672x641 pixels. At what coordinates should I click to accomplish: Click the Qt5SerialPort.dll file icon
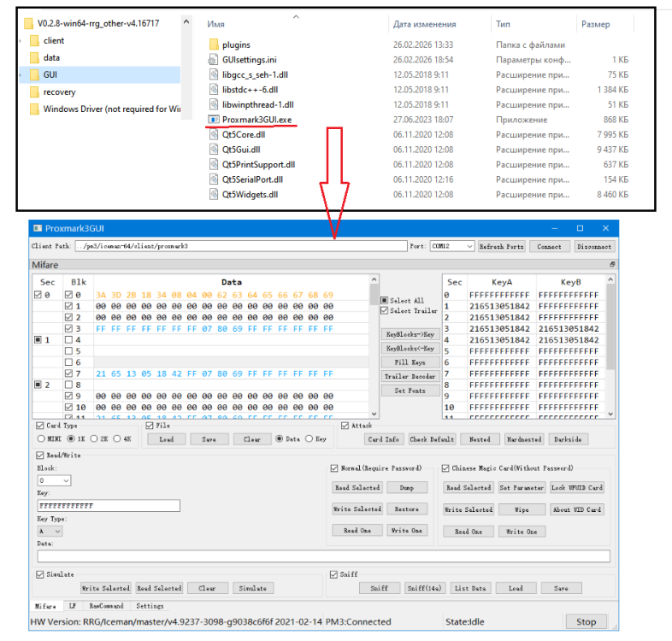[215, 179]
